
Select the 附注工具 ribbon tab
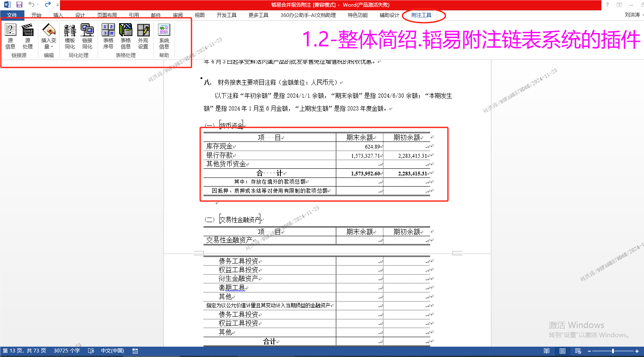coord(421,15)
